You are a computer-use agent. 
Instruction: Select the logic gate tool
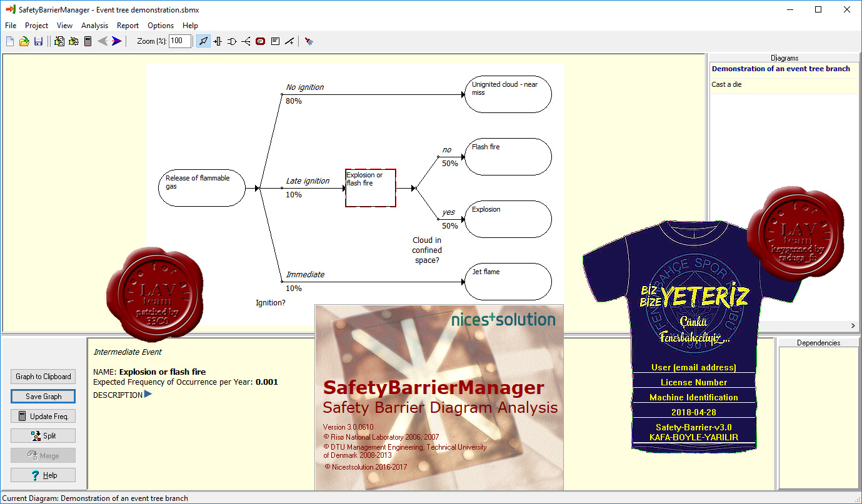[x=232, y=41]
